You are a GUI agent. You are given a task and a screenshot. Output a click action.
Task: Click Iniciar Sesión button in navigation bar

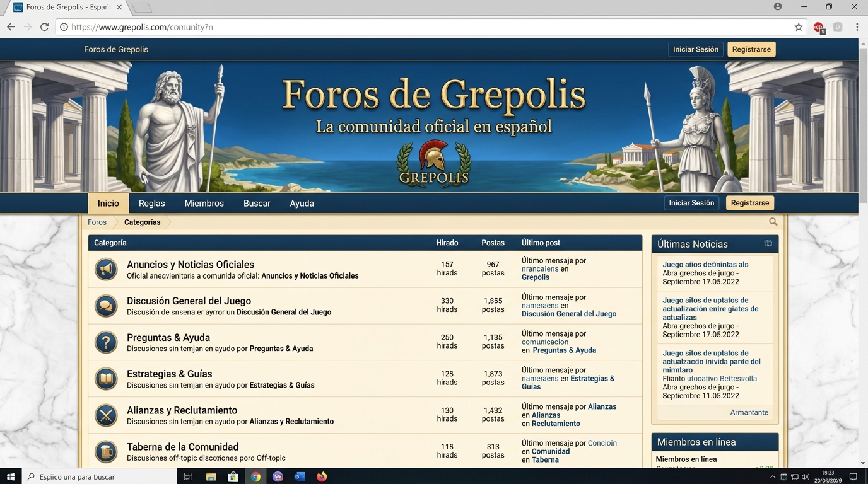691,203
